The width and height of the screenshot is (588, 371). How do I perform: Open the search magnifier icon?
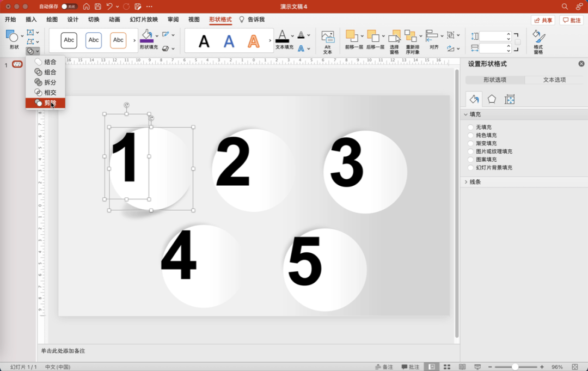(x=565, y=7)
